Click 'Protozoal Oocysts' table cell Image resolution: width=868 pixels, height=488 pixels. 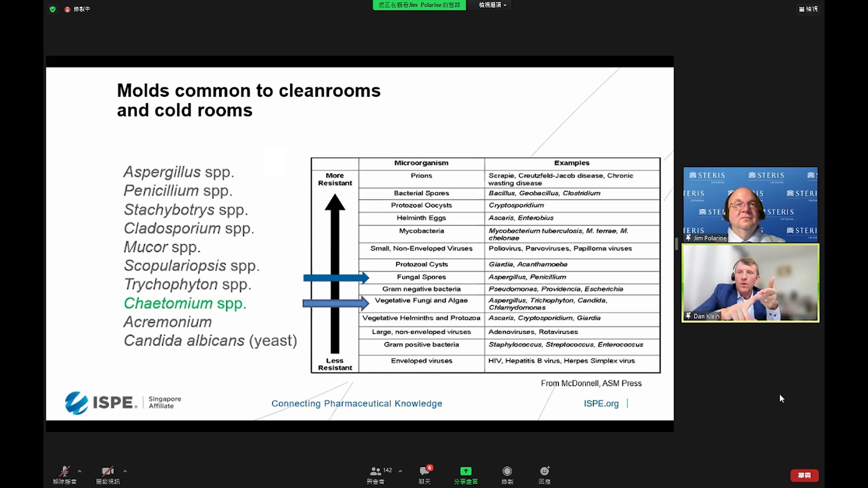tap(421, 205)
